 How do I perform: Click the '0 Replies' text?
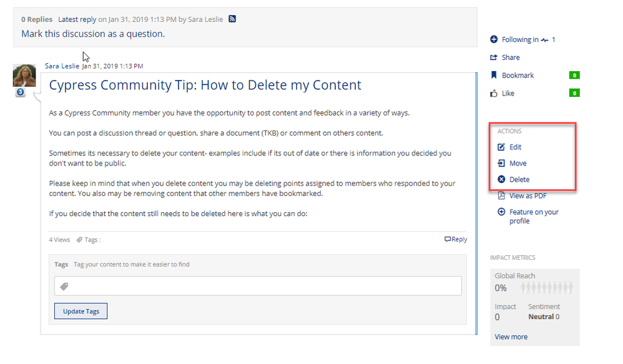pyautogui.click(x=37, y=19)
